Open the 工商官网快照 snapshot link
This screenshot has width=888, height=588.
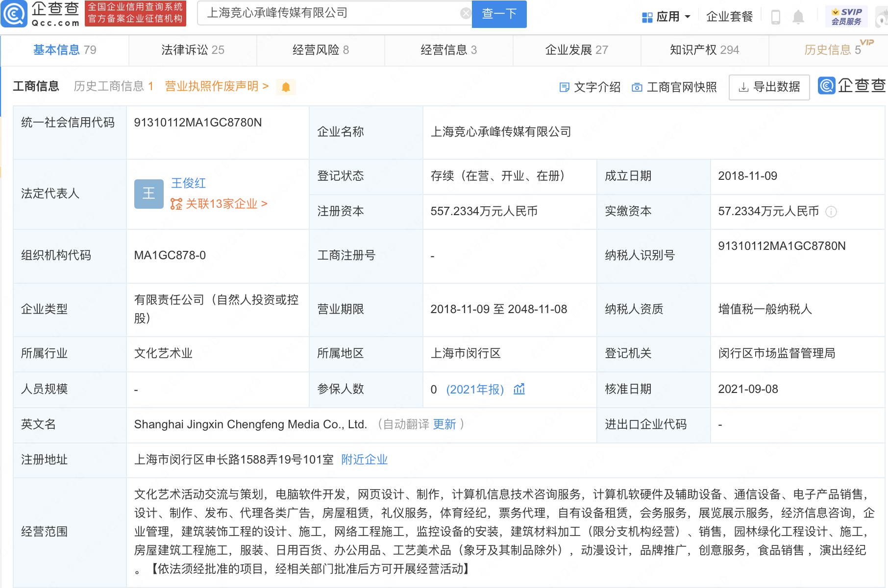pos(674,87)
